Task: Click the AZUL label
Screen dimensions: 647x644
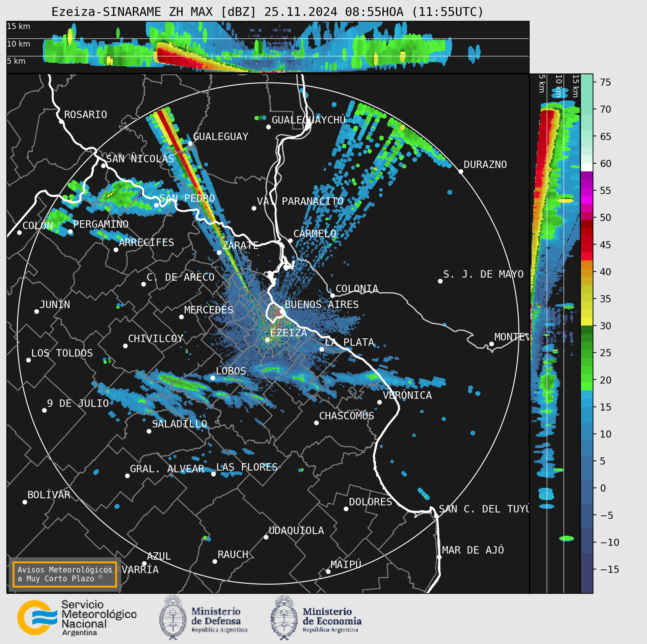Action: tap(159, 556)
